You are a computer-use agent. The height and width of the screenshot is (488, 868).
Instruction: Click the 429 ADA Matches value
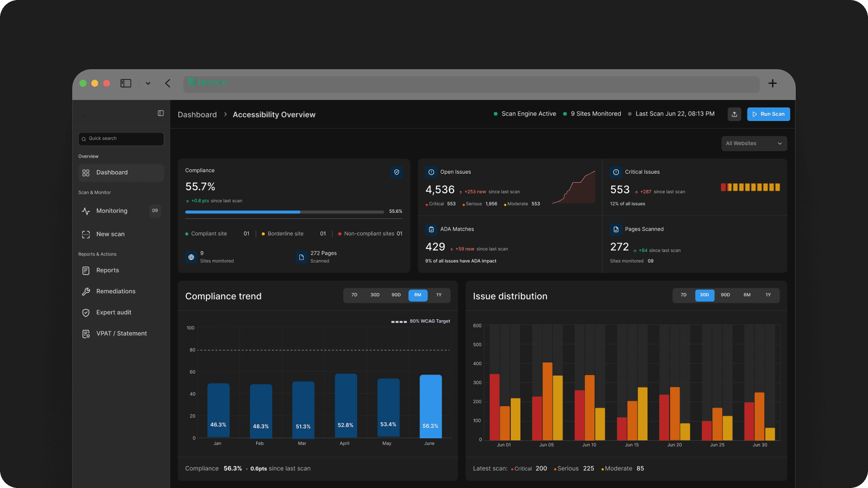436,247
